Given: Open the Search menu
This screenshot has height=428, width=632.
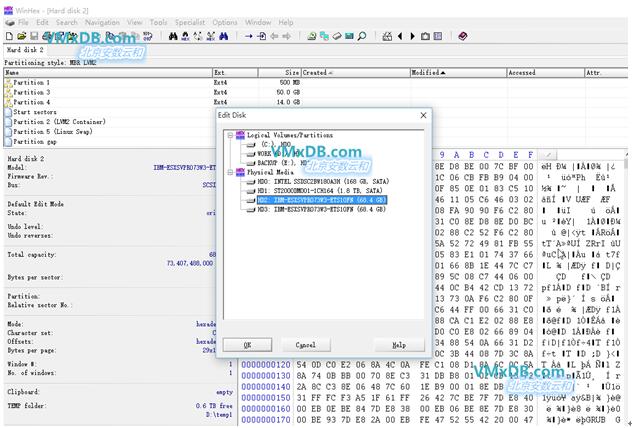Looking at the screenshot, I should pyautogui.click(x=67, y=23).
